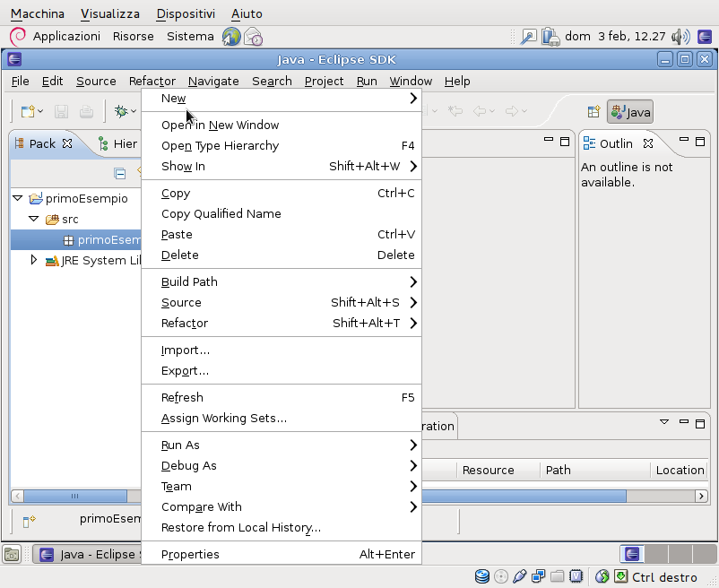Open VirtualBox Dispositivi menu
This screenshot has height=588, width=719.
point(186,13)
